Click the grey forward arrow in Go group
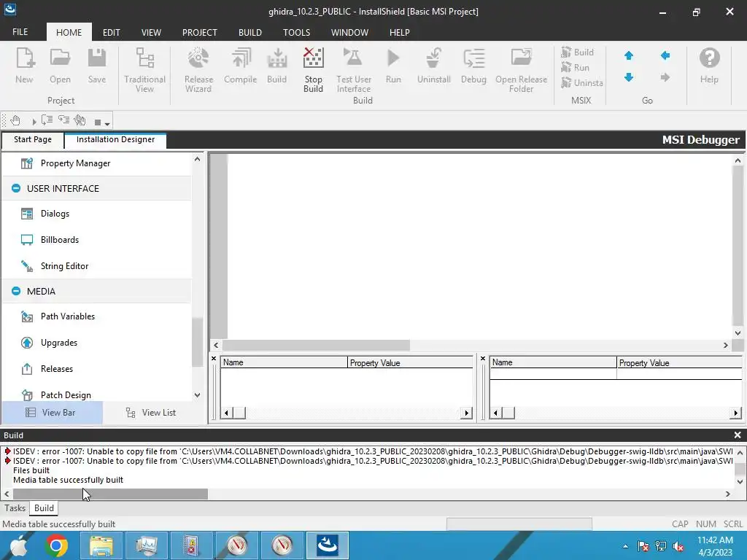This screenshot has width=747, height=560. point(665,77)
